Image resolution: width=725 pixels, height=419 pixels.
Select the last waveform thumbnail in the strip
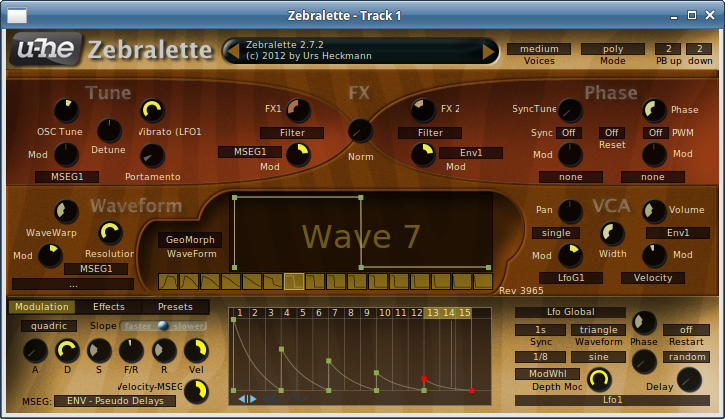pyautogui.click(x=483, y=281)
